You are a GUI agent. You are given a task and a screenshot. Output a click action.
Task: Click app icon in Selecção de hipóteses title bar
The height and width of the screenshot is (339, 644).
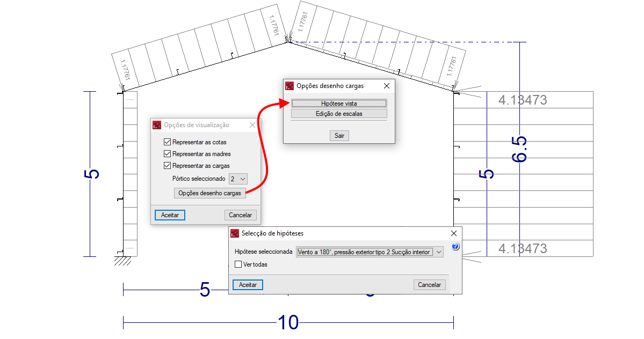[235, 233]
